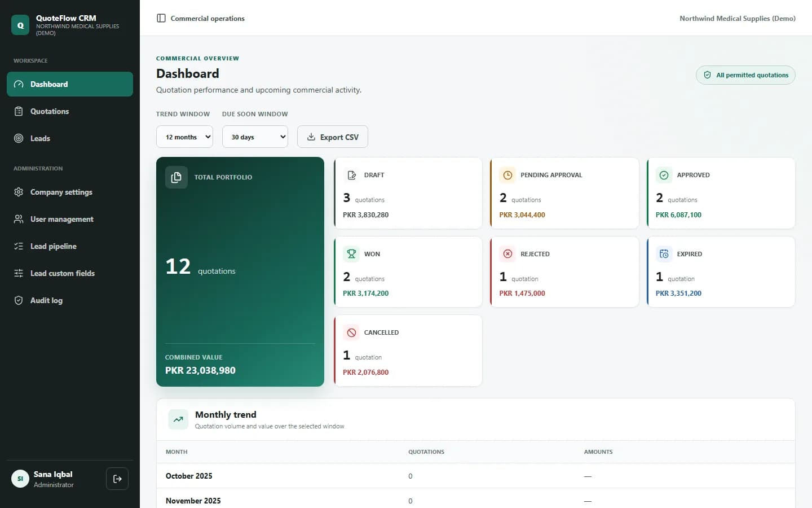Open the Audit log page
812x508 pixels.
tap(70, 300)
